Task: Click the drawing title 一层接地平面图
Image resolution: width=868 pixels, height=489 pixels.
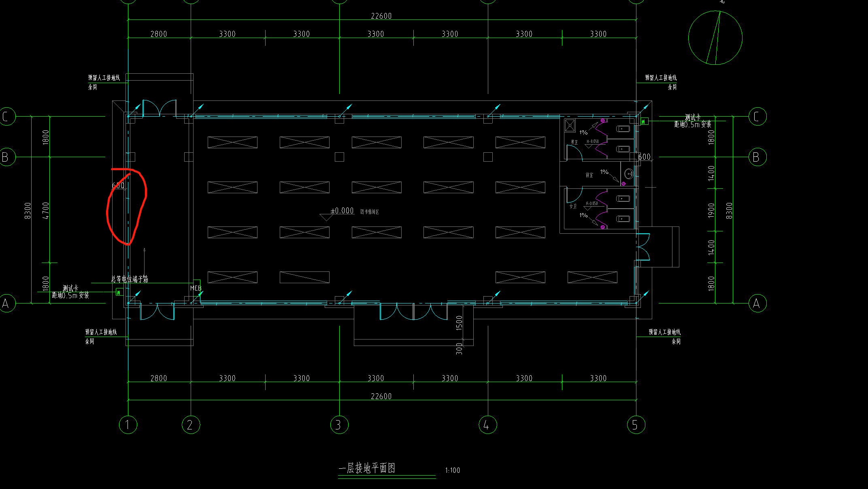Action: click(367, 468)
